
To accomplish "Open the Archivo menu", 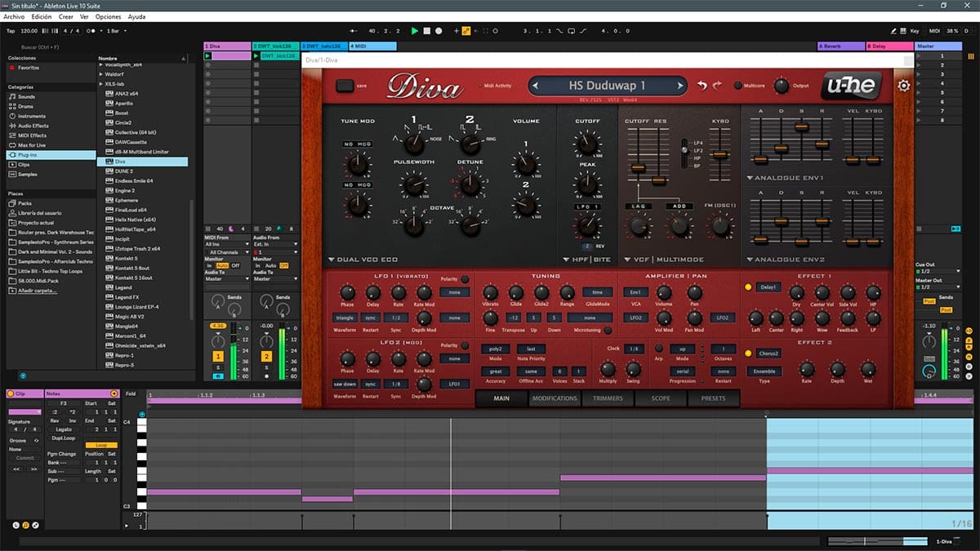I will pyautogui.click(x=14, y=16).
